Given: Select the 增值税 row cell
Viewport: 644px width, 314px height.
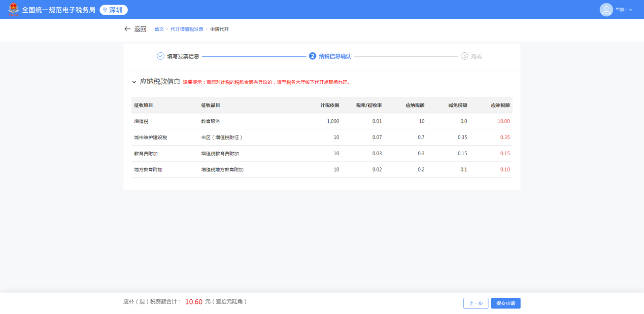Looking at the screenshot, I should [141, 121].
